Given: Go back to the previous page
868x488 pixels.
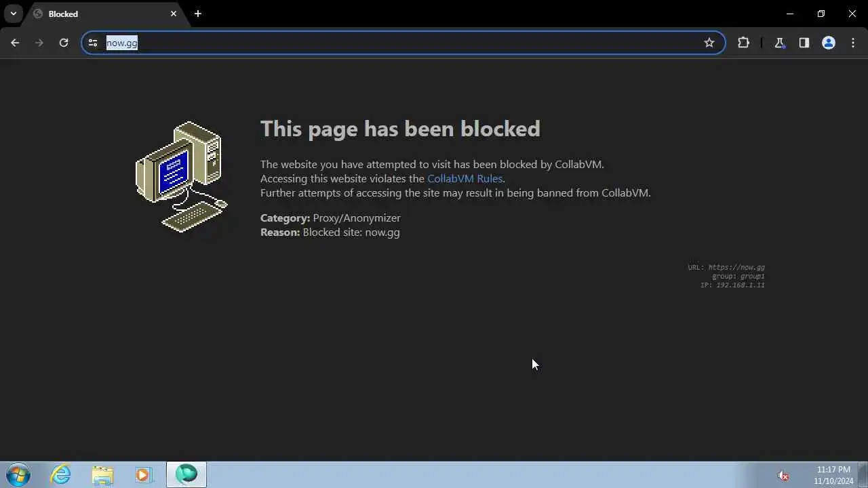Looking at the screenshot, I should [x=15, y=43].
